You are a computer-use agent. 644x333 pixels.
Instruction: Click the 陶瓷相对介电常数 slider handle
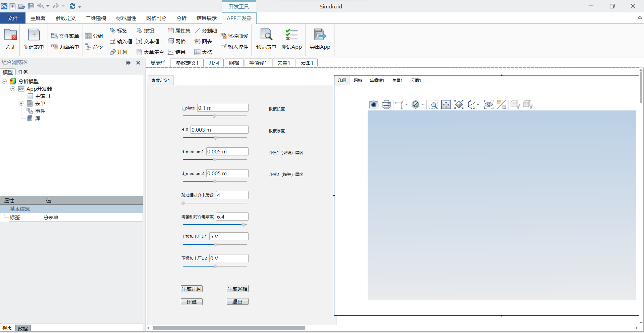point(244,225)
